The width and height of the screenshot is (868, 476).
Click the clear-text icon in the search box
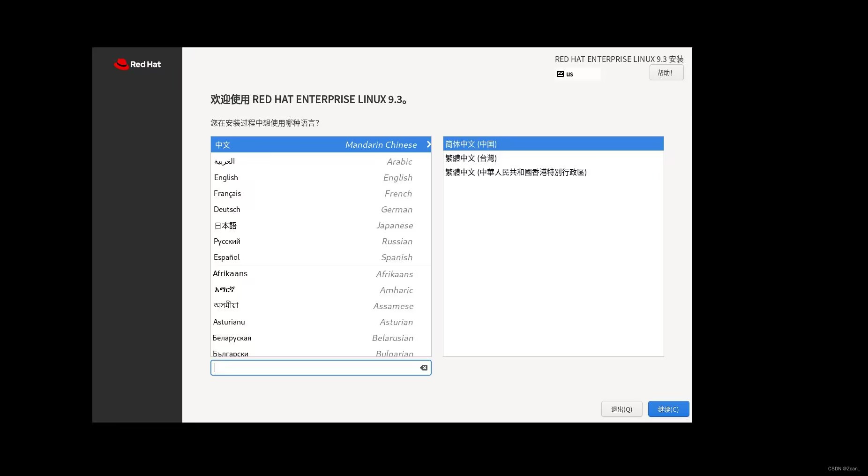424,368
